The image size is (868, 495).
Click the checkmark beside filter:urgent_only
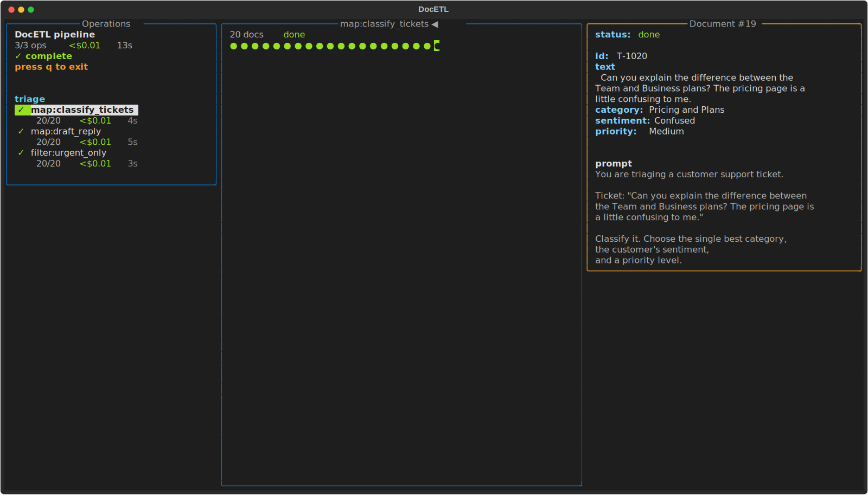21,153
